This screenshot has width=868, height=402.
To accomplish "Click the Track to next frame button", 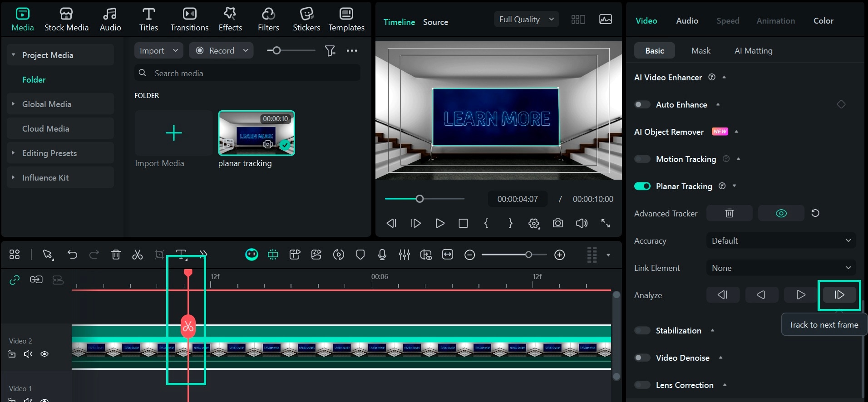I will click(x=839, y=295).
